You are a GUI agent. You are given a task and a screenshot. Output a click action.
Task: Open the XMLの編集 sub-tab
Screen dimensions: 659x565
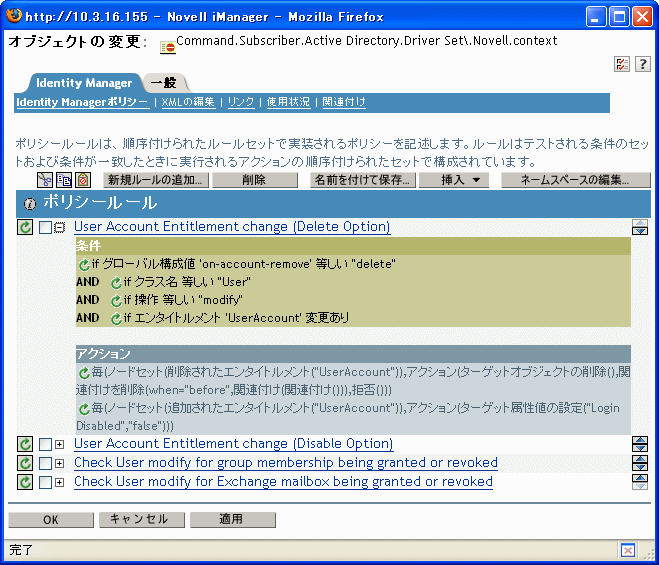tap(188, 102)
